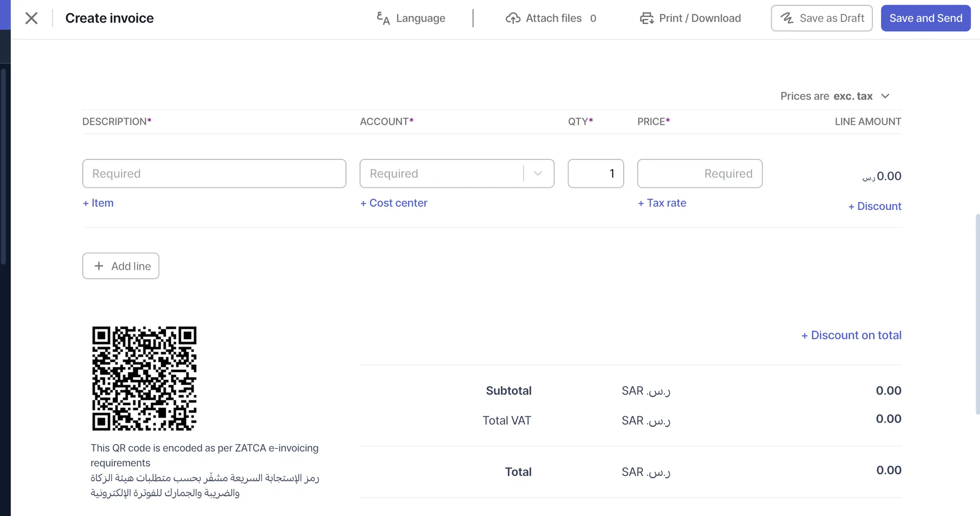Screen dimensions: 980x516
Task: Close the Create invoice screen via X
Action: (31, 18)
